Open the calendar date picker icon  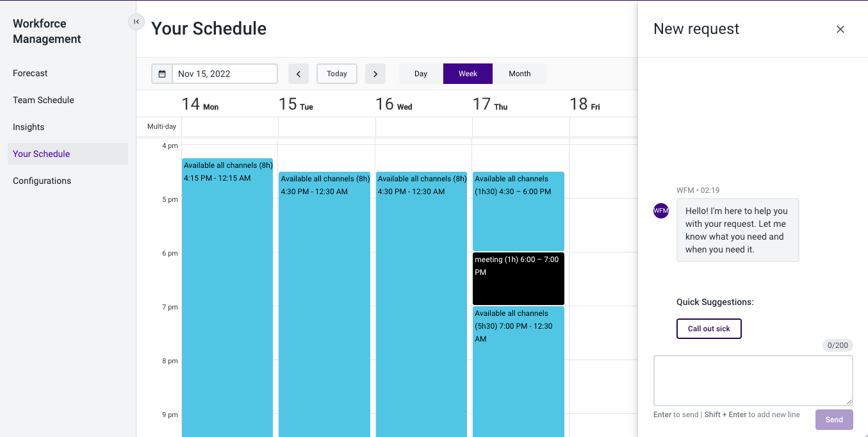click(x=162, y=74)
